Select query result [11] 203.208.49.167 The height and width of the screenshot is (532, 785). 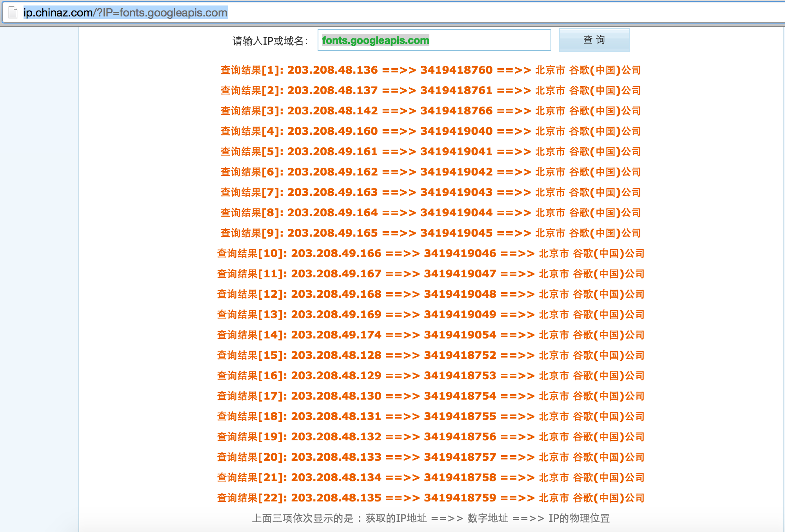[x=431, y=274]
